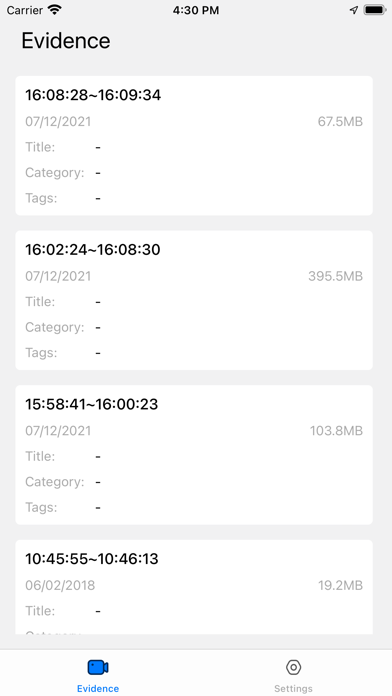Tap the location arrow status icon

click(354, 10)
